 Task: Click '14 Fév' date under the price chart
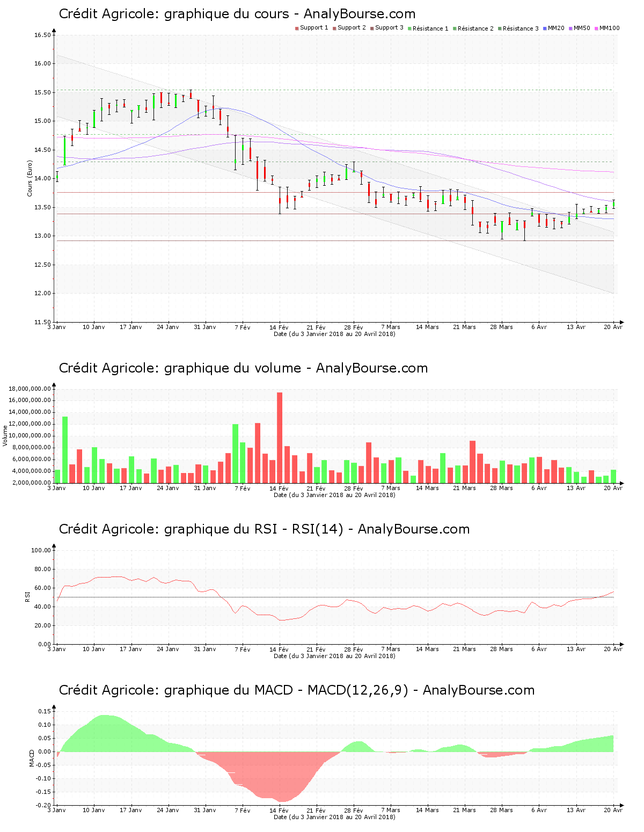[279, 327]
